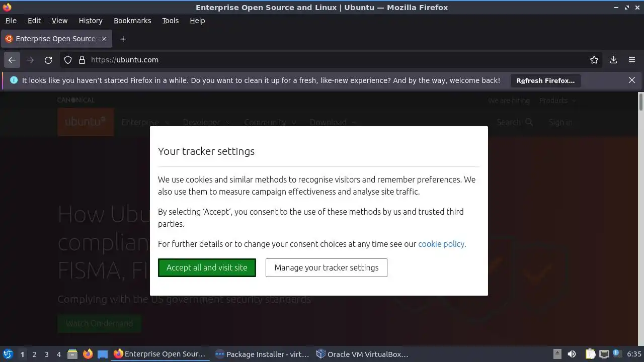The height and width of the screenshot is (362, 644).
Task: Bookmark this page with the star icon
Action: coord(594,60)
